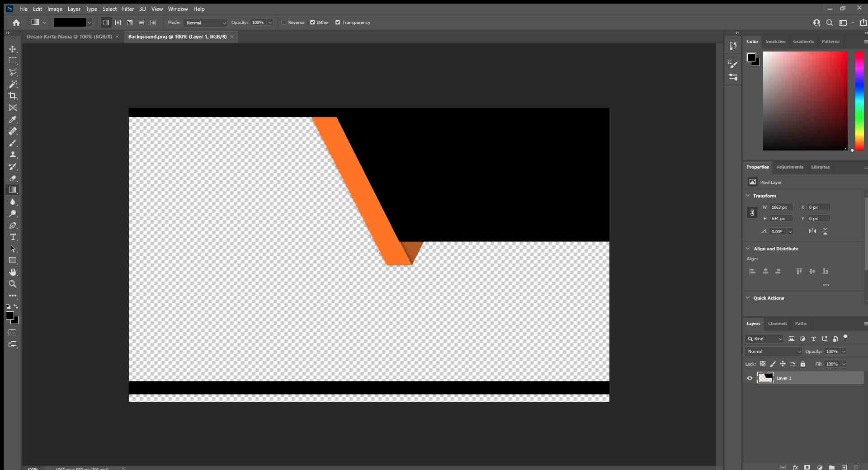
Task: Select the Magic Wand tool
Action: [x=13, y=84]
